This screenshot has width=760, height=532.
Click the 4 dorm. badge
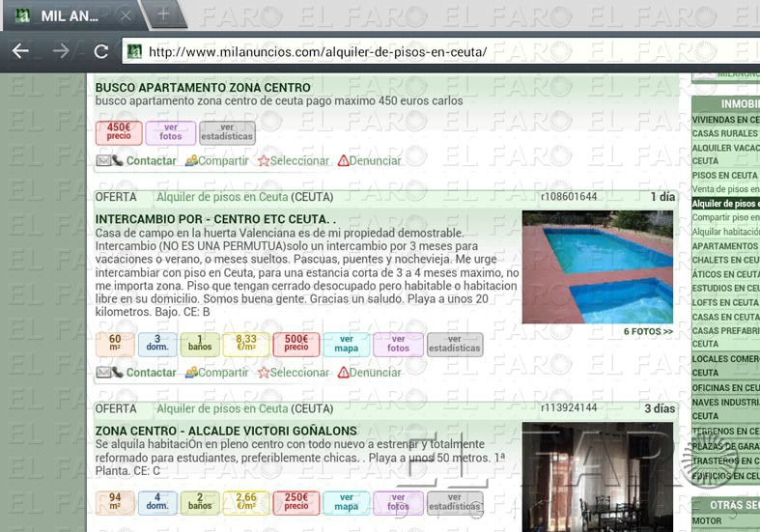tap(157, 503)
